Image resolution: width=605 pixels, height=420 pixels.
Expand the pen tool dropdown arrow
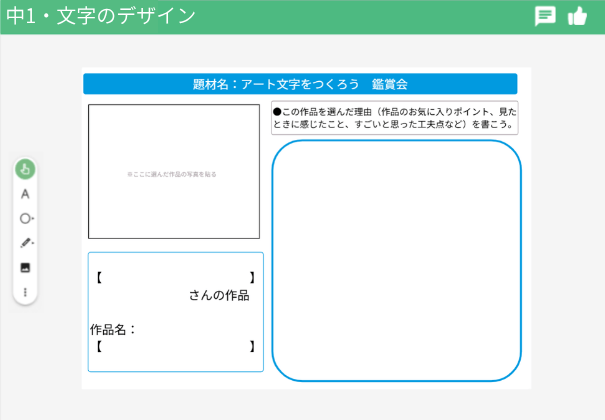(x=33, y=243)
